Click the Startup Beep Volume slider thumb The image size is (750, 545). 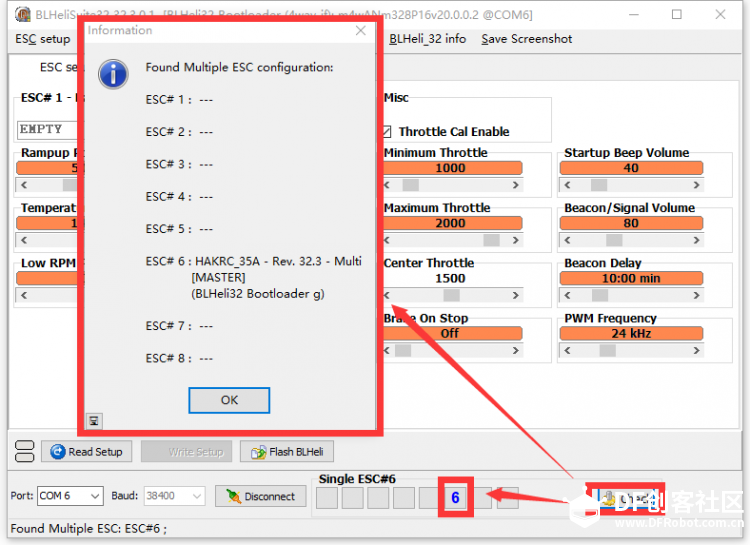[x=599, y=185]
